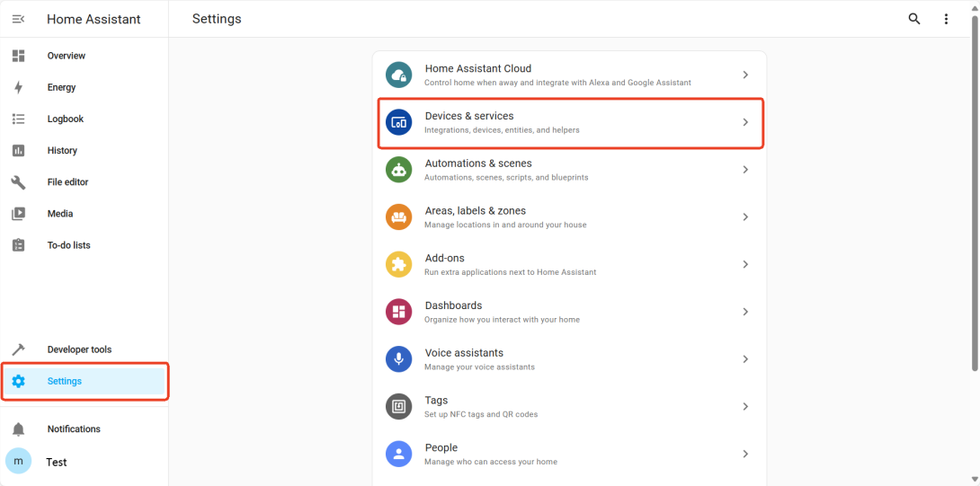Open Areas, labels & zones
Image resolution: width=980 pixels, height=486 pixels.
pos(569,216)
